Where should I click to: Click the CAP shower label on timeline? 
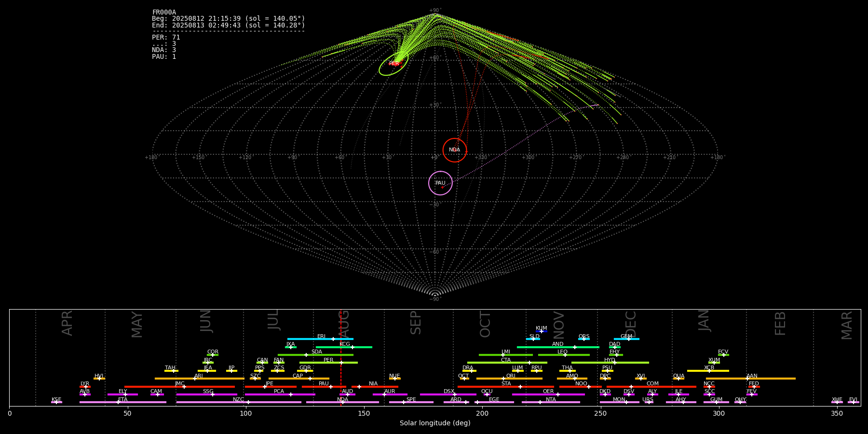click(298, 376)
